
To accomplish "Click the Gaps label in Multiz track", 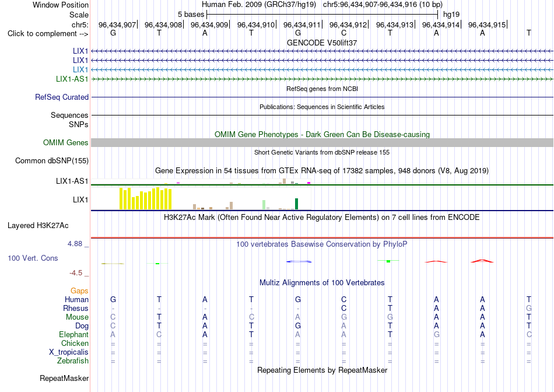I will click(x=79, y=290).
